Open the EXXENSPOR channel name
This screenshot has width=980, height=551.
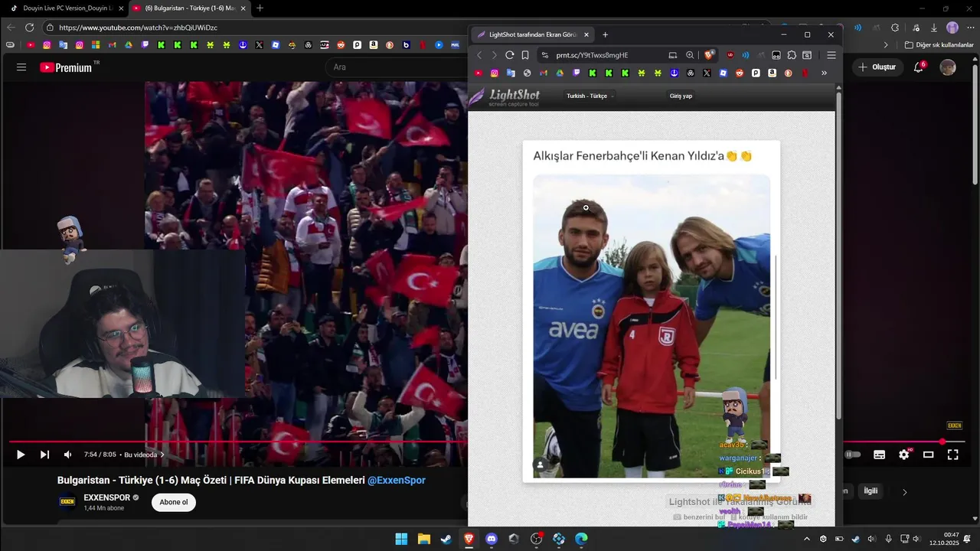tap(107, 497)
